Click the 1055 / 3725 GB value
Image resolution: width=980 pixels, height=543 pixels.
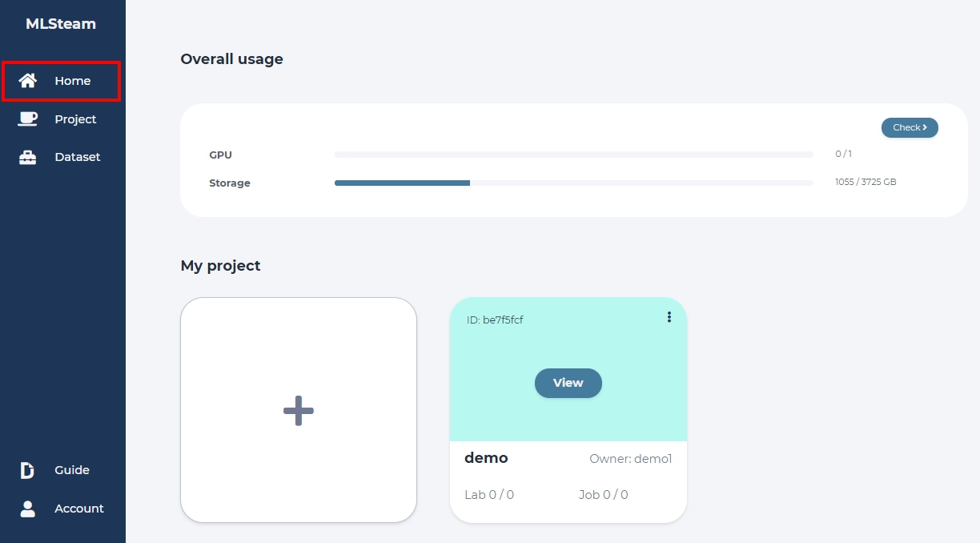pyautogui.click(x=866, y=182)
